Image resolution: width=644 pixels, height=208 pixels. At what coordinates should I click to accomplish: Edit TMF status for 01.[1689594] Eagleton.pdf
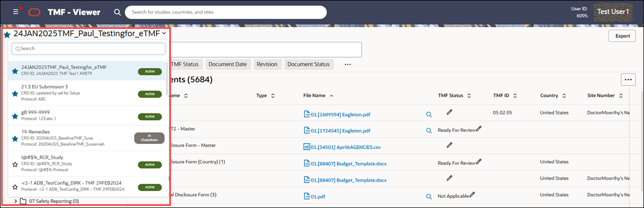coord(450,112)
